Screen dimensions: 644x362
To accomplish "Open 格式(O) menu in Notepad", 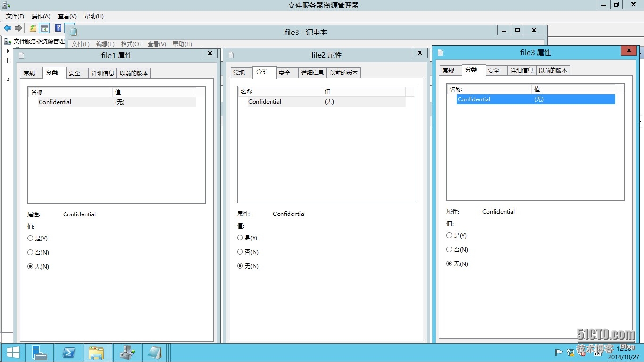I will point(131,44).
